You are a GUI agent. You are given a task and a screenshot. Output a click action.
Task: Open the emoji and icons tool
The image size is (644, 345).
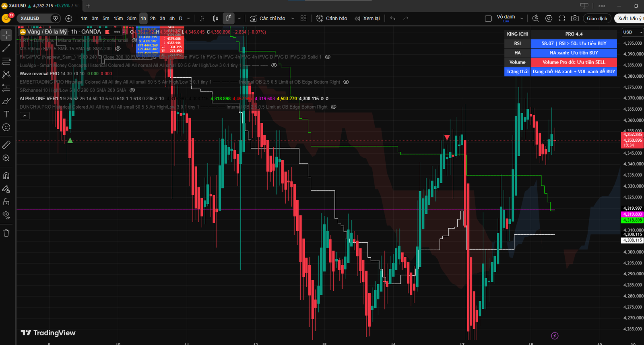click(6, 127)
